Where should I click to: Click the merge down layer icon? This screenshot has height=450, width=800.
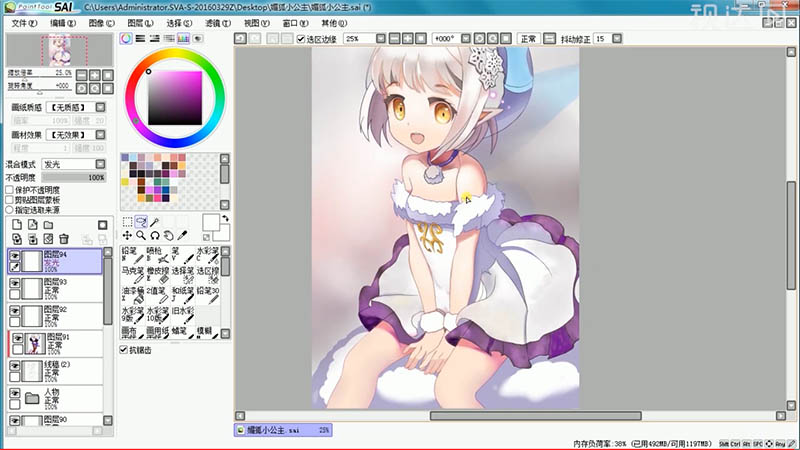click(x=33, y=239)
